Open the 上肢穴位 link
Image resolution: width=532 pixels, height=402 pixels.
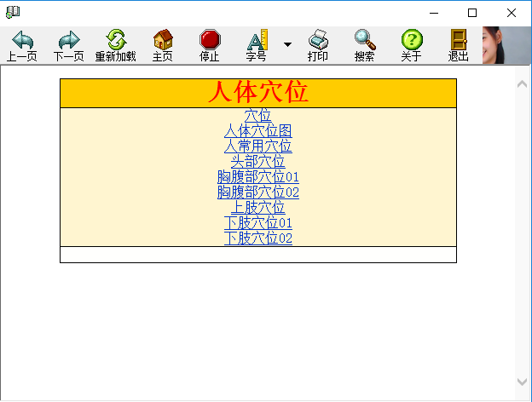[257, 208]
